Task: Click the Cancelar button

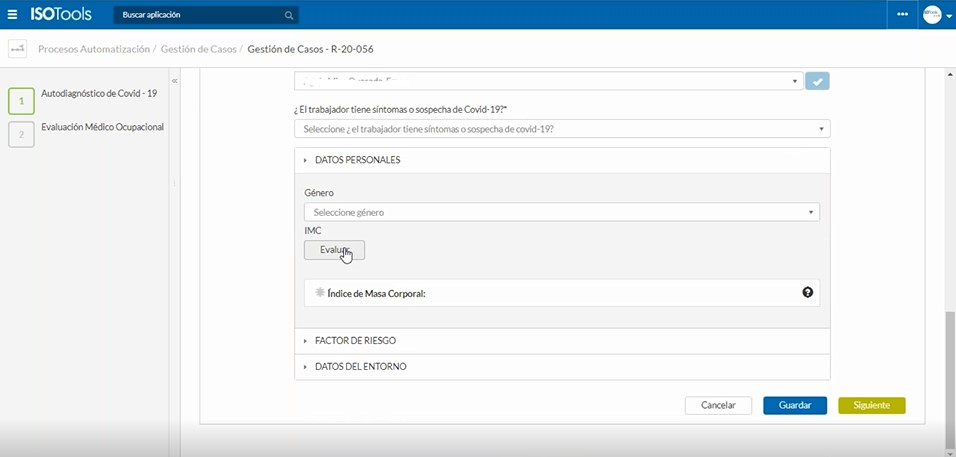Action: tap(717, 405)
